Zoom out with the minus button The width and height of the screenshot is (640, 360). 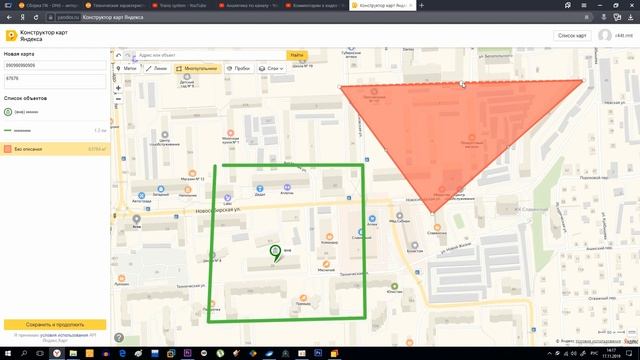(118, 99)
